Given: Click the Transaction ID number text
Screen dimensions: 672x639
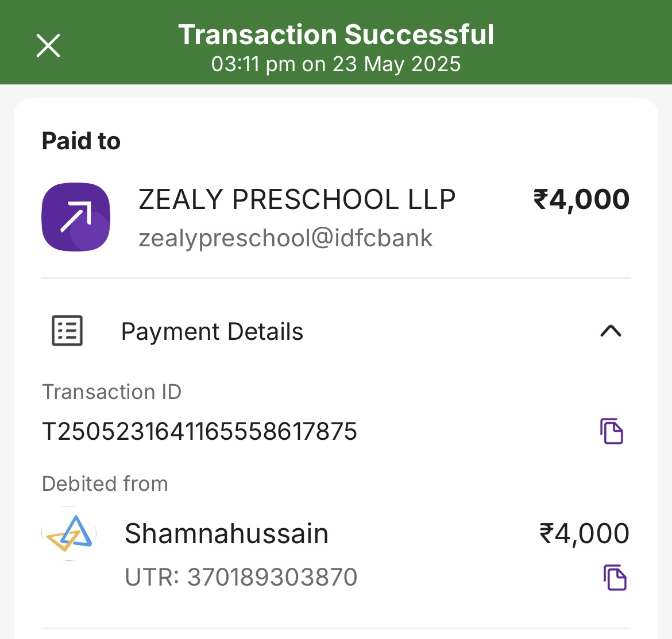Looking at the screenshot, I should tap(200, 431).
